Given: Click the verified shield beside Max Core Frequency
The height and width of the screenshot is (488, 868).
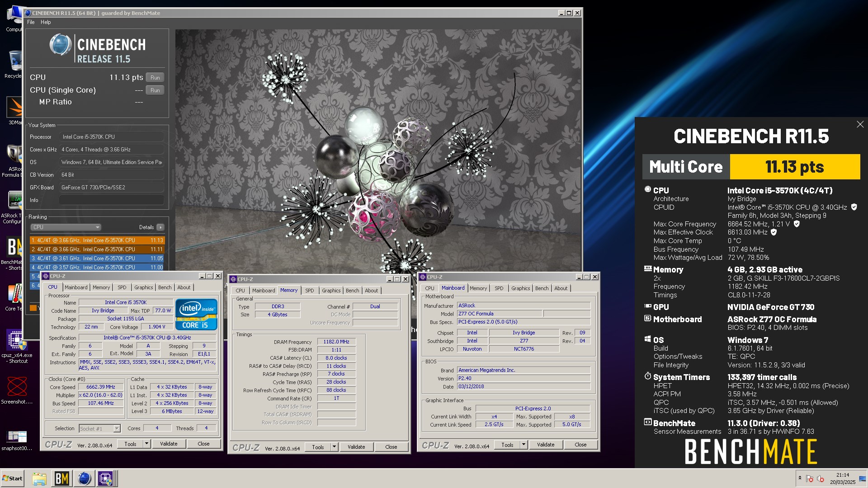Looking at the screenshot, I should point(797,224).
